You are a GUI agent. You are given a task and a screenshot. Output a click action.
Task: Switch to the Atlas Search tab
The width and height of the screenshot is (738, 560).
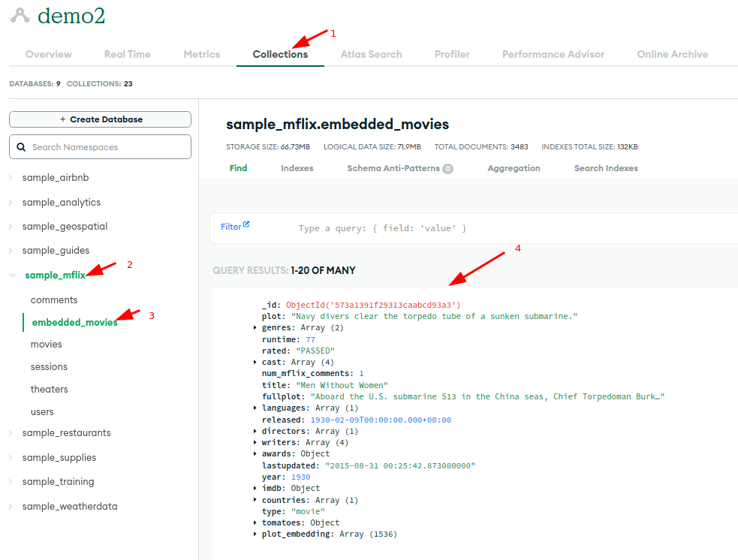click(x=371, y=54)
